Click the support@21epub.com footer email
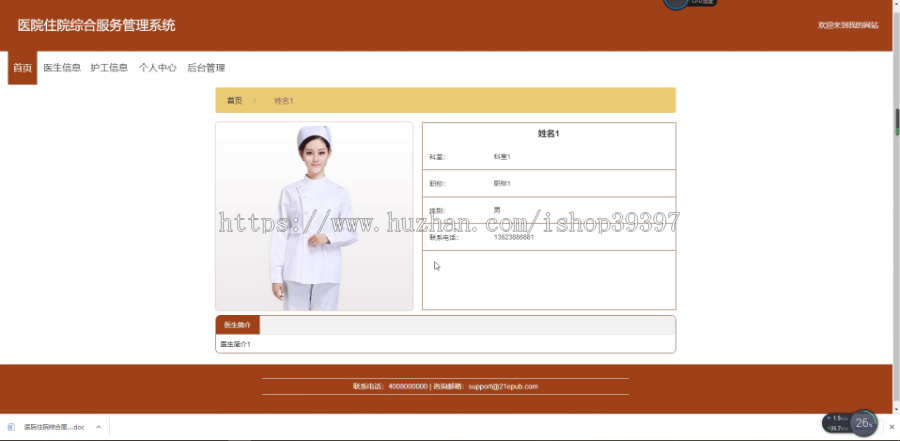 503,386
